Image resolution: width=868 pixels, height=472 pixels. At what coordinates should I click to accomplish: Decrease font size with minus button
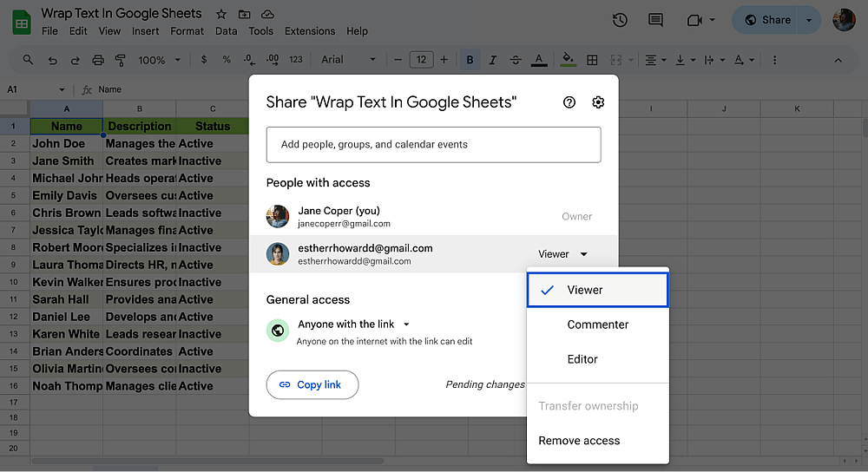click(398, 60)
